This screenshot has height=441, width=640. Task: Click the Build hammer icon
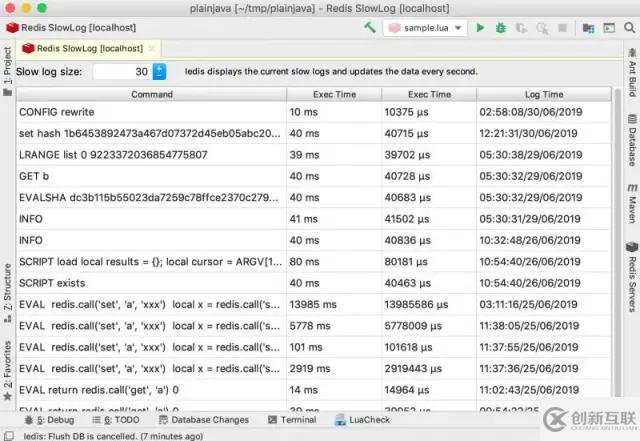click(x=370, y=27)
